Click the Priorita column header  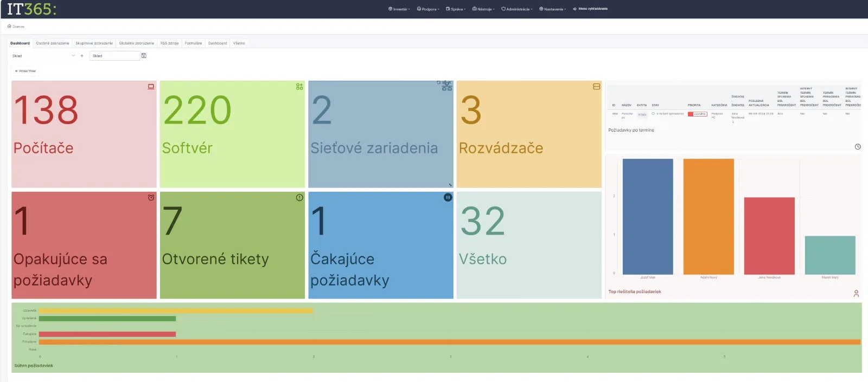click(694, 105)
